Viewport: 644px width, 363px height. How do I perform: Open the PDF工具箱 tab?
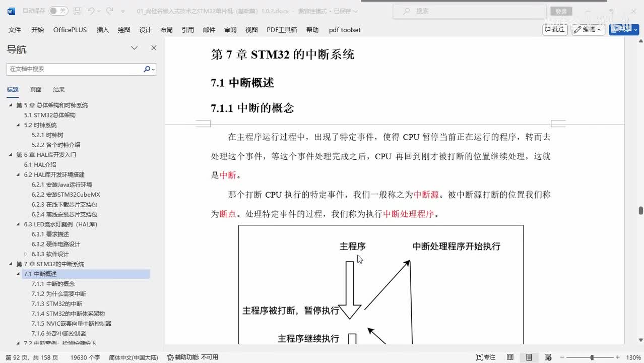[x=282, y=30]
